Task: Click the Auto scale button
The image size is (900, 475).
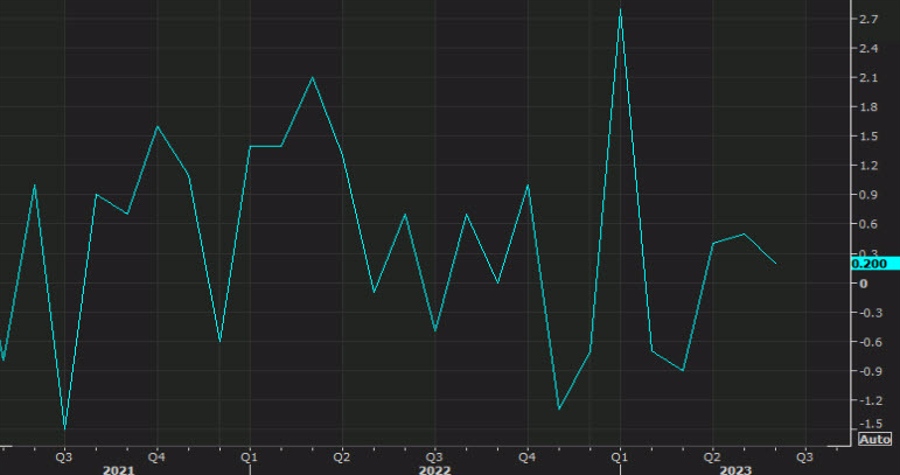Action: click(x=874, y=439)
